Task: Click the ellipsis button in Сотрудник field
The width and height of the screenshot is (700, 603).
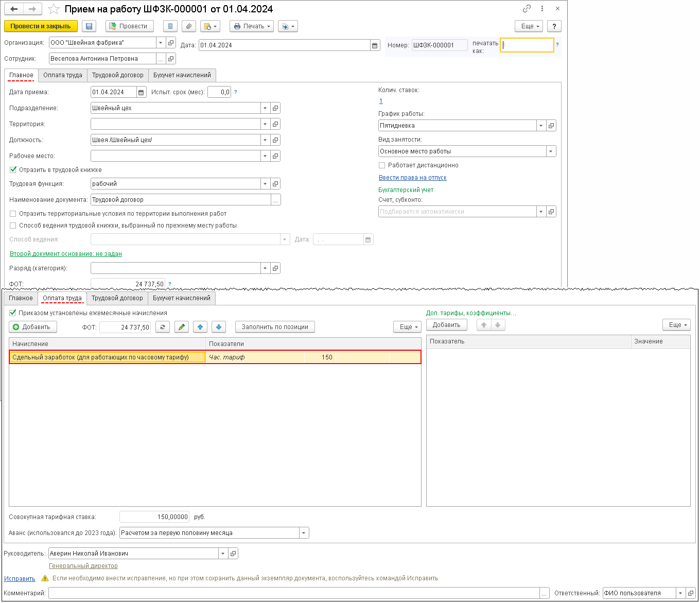Action: [161, 59]
